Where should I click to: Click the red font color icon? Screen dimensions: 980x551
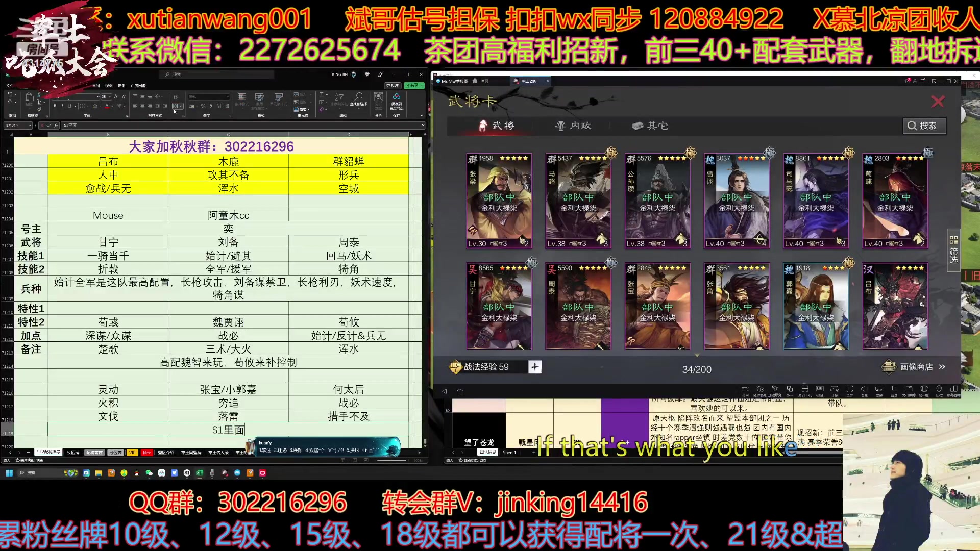pos(107,106)
